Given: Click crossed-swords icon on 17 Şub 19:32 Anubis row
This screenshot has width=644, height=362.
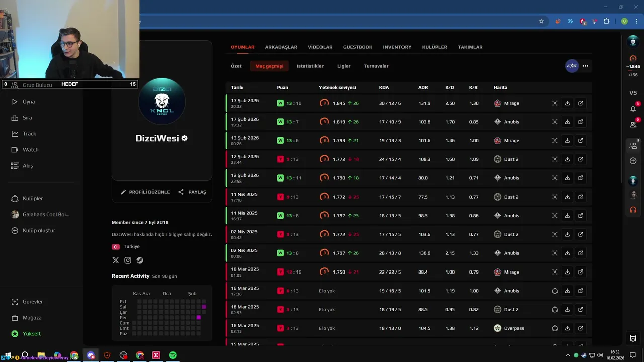Looking at the screenshot, I should (555, 122).
